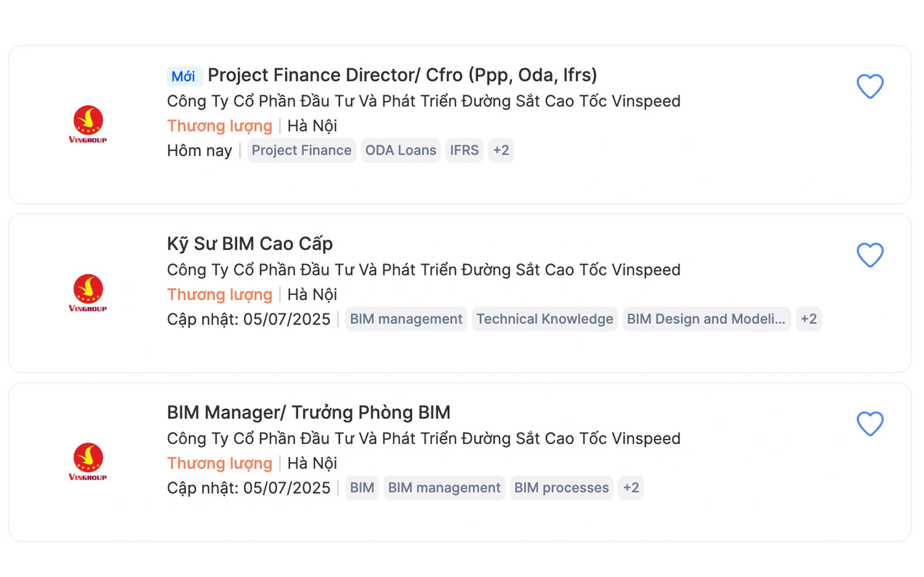The height and width of the screenshot is (577, 924).
Task: Expand +2 tags after BIM Design and Modeli...
Action: (808, 319)
